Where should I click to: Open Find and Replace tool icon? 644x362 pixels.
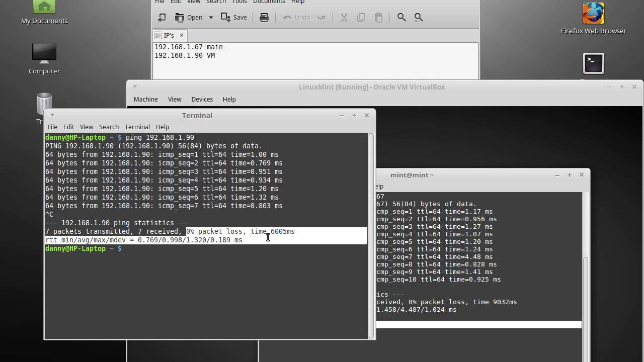point(419,17)
